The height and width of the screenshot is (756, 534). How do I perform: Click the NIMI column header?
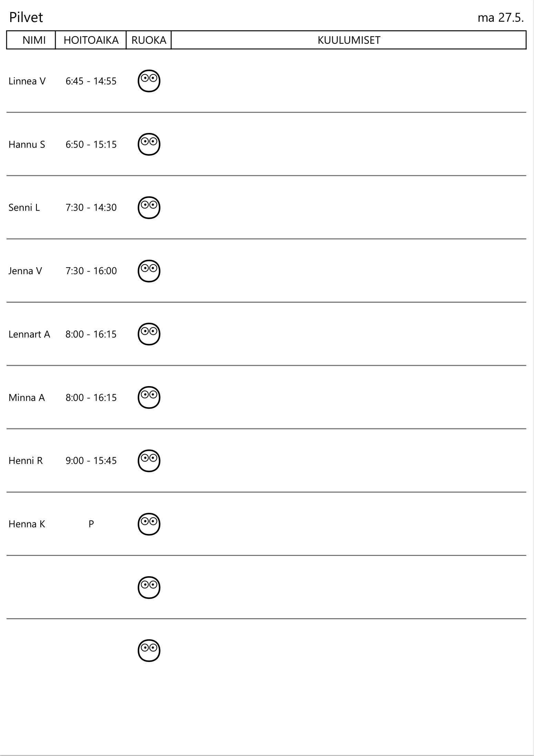point(34,40)
